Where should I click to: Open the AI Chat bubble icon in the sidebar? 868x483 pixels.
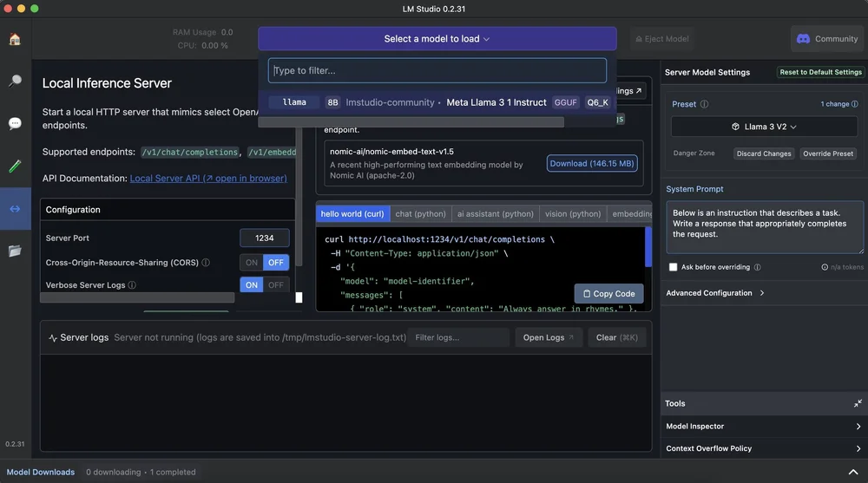15,123
